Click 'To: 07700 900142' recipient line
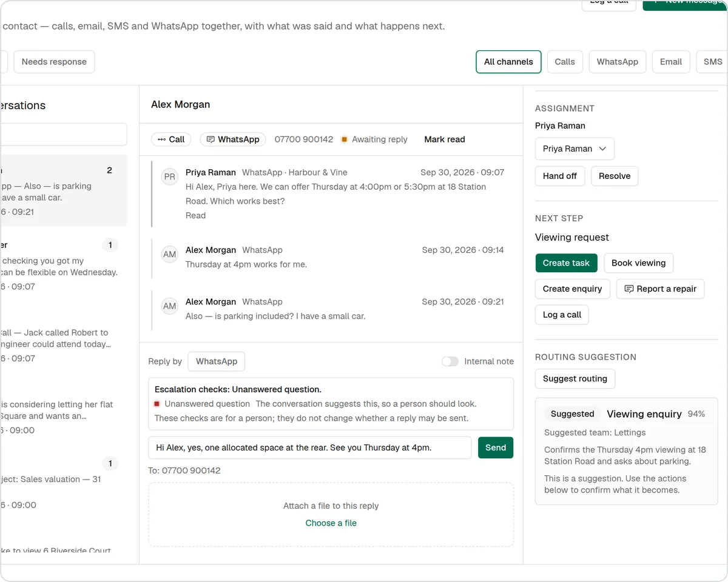The width and height of the screenshot is (728, 582). 184,470
